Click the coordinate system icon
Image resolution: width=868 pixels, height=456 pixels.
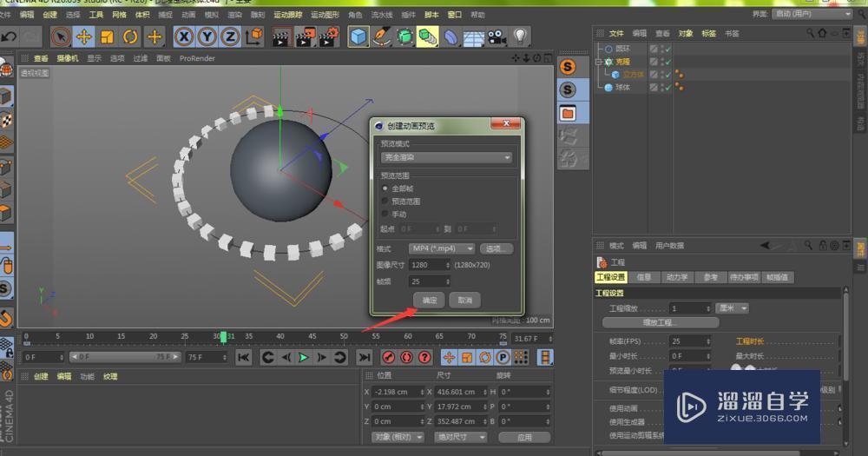[x=254, y=37]
